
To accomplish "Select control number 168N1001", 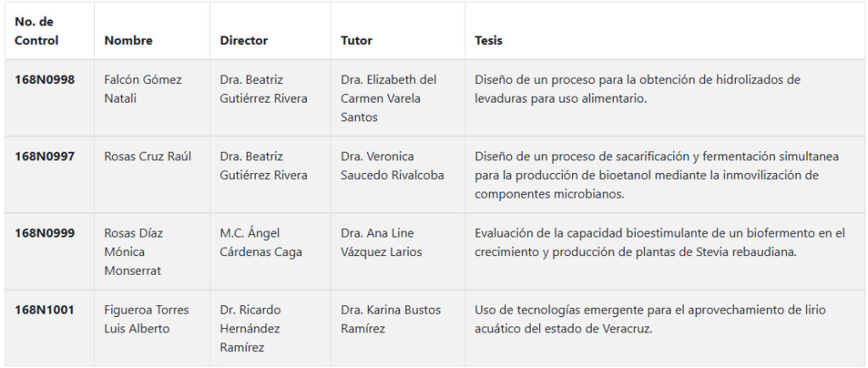I will (x=44, y=309).
